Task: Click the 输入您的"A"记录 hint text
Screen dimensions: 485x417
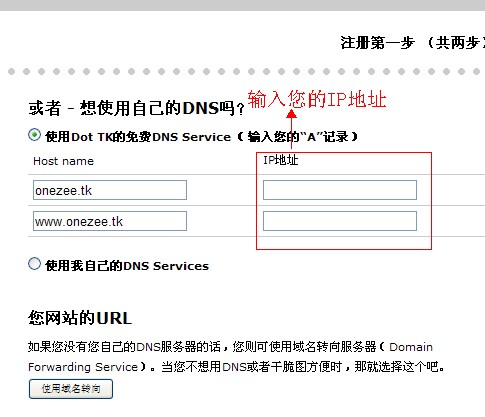Action: tap(298, 137)
